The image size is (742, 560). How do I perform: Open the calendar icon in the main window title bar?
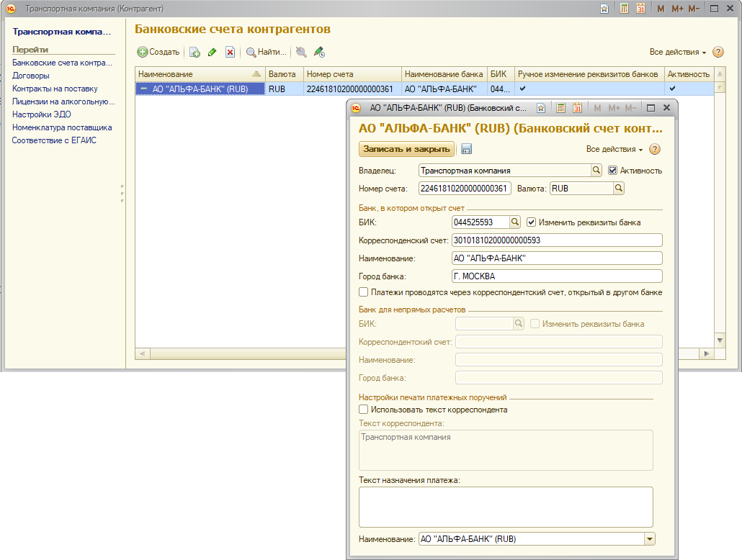640,9
